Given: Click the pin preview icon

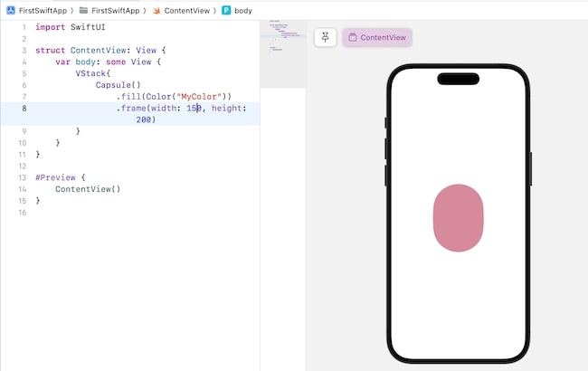Looking at the screenshot, I should click(326, 37).
